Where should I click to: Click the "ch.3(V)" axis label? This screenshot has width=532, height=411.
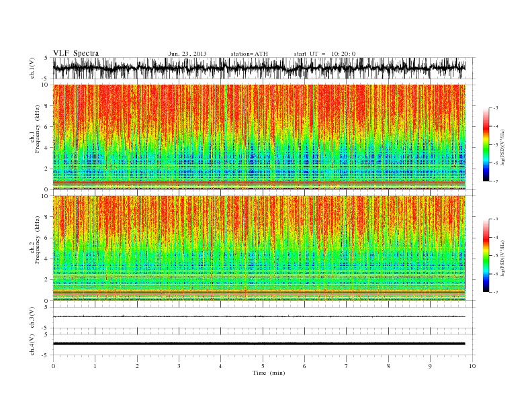32,318
